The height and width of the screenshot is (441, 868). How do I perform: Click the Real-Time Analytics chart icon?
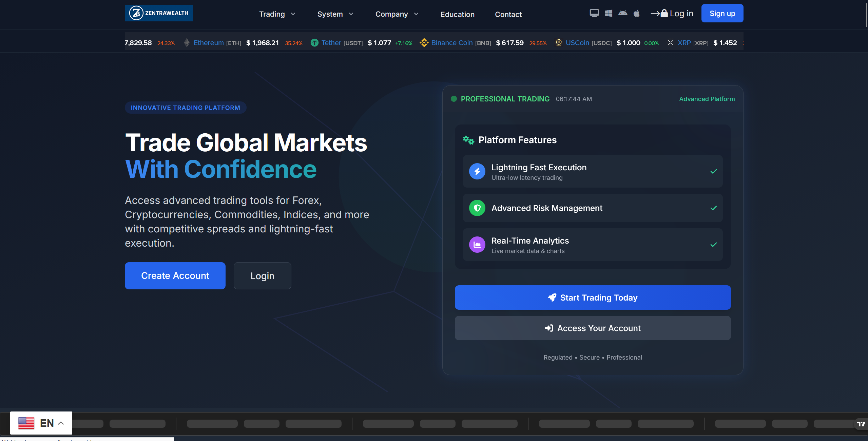(477, 245)
